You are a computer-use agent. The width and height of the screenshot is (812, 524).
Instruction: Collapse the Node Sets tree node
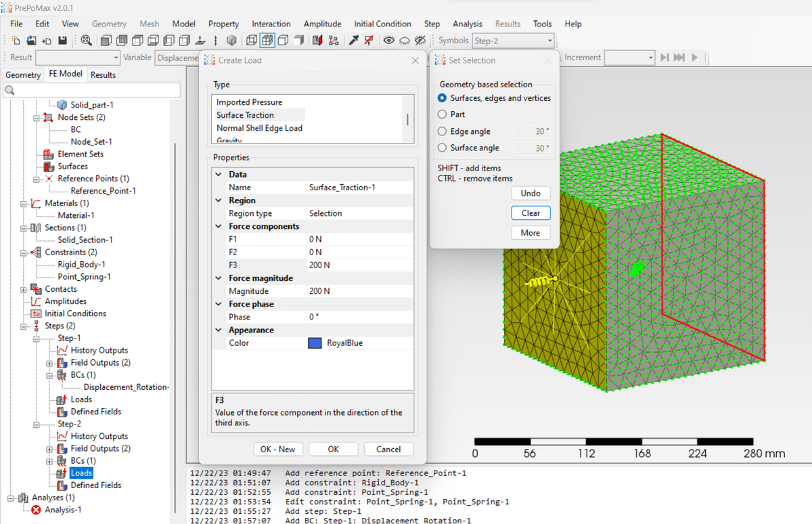35,117
